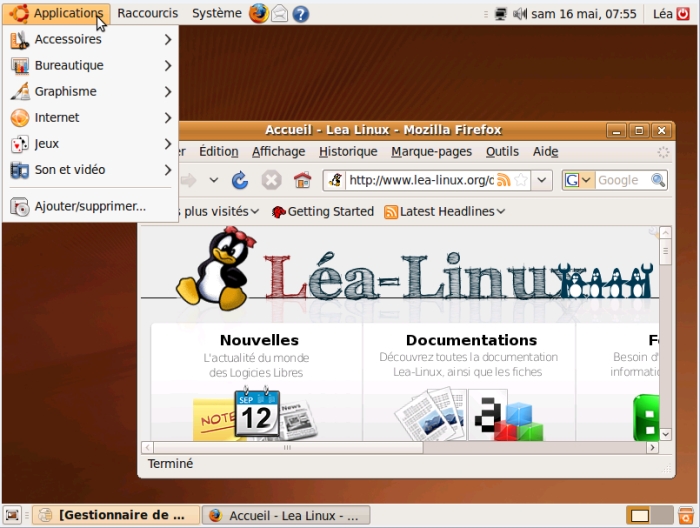700x528 pixels.
Task: Click the volume speaker icon
Action: (x=520, y=14)
